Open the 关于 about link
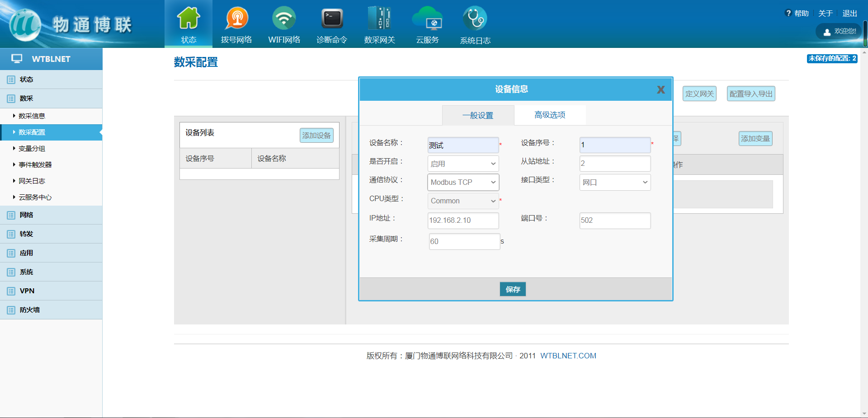The width and height of the screenshot is (868, 418). click(x=825, y=14)
